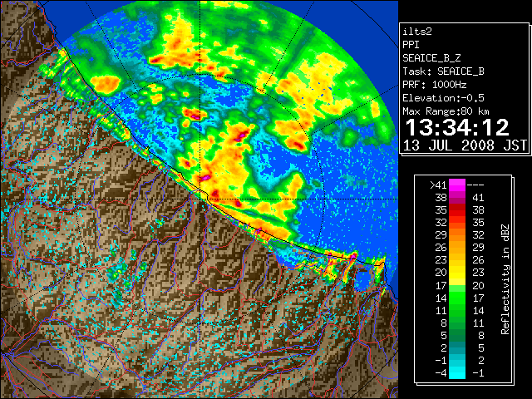This screenshot has height=399, width=532.
Task: Click the '-4' legend label
Action: 441,373
